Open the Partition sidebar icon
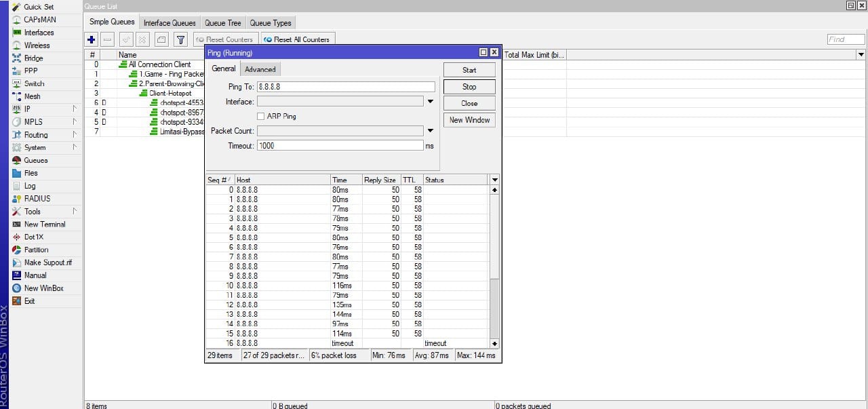This screenshot has width=868, height=409. tap(17, 250)
